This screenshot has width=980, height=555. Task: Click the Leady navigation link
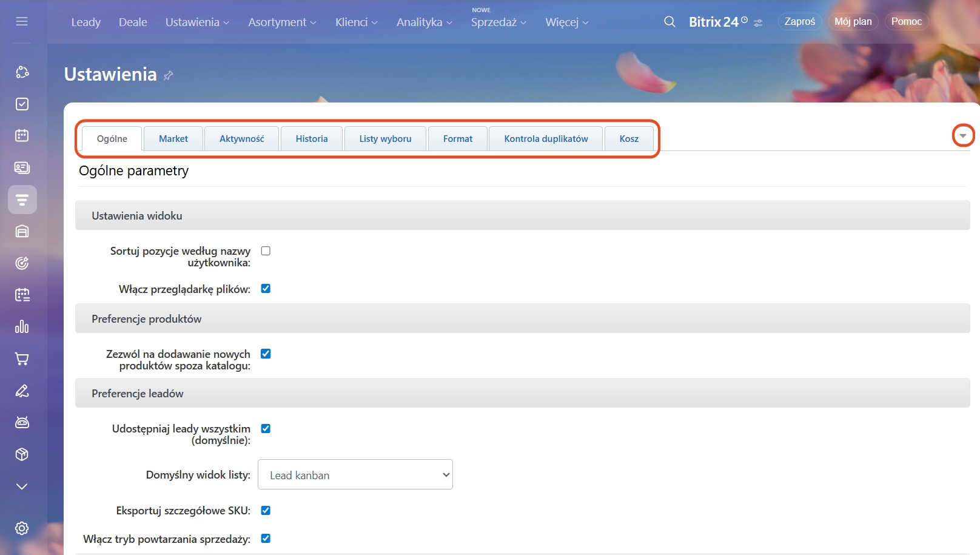pyautogui.click(x=86, y=22)
